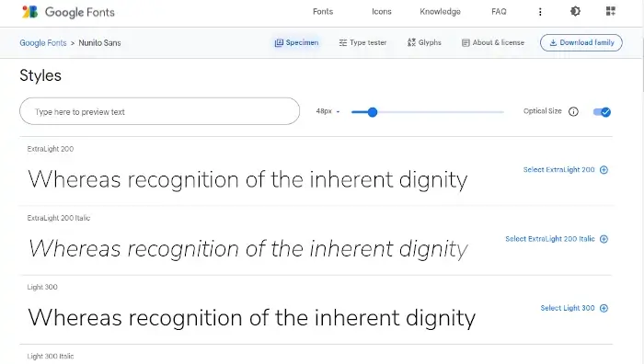Click the Download family button

pos(581,42)
